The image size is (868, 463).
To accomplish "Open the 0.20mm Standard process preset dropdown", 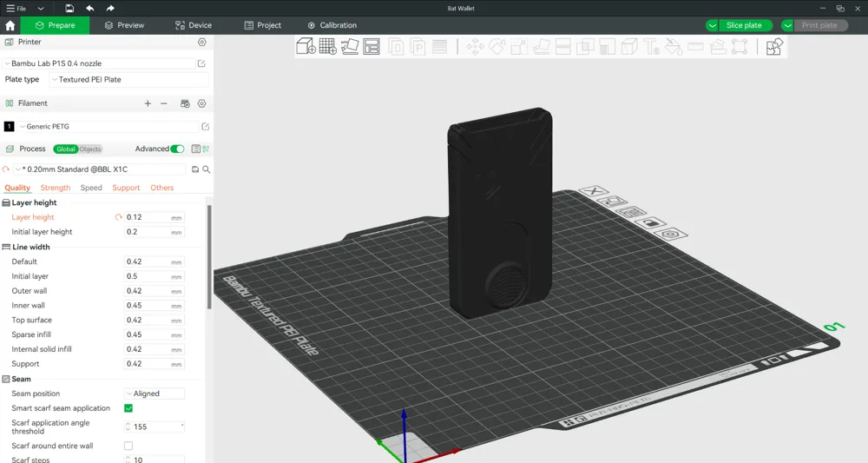I will [100, 169].
